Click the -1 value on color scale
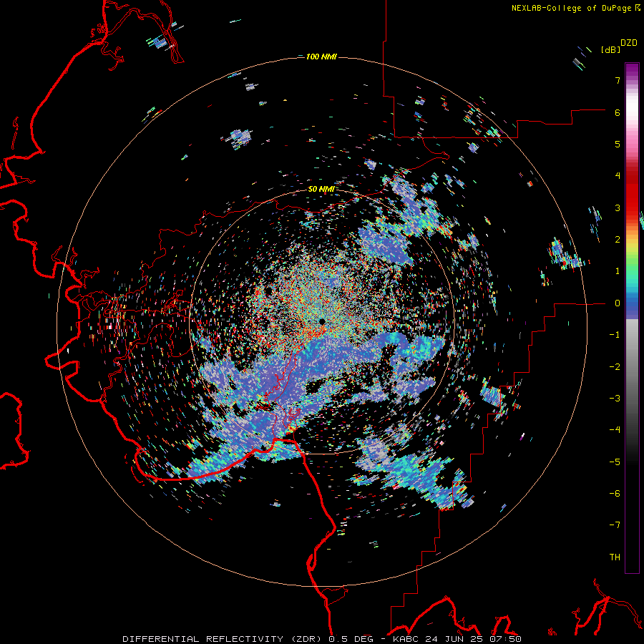This screenshot has height=644, width=644. pyautogui.click(x=615, y=335)
